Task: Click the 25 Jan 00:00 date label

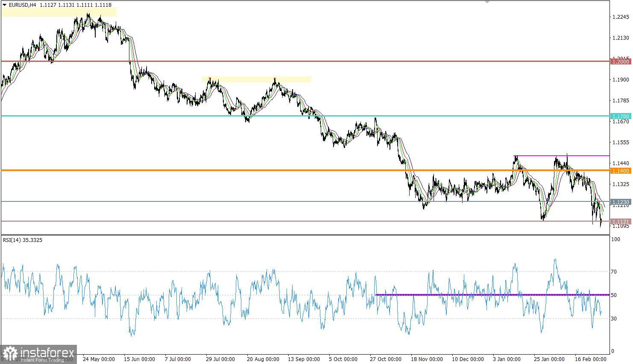Action: tap(549, 359)
